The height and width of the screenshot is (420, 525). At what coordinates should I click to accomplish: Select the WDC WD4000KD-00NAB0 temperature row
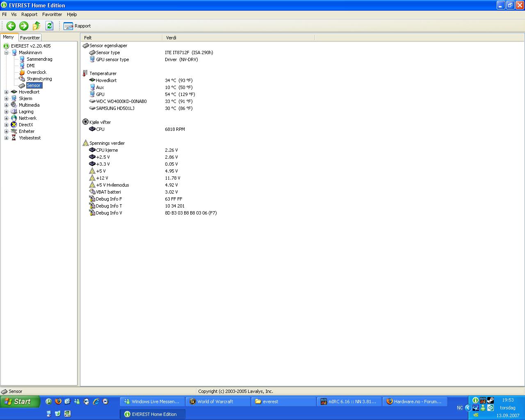click(141, 101)
